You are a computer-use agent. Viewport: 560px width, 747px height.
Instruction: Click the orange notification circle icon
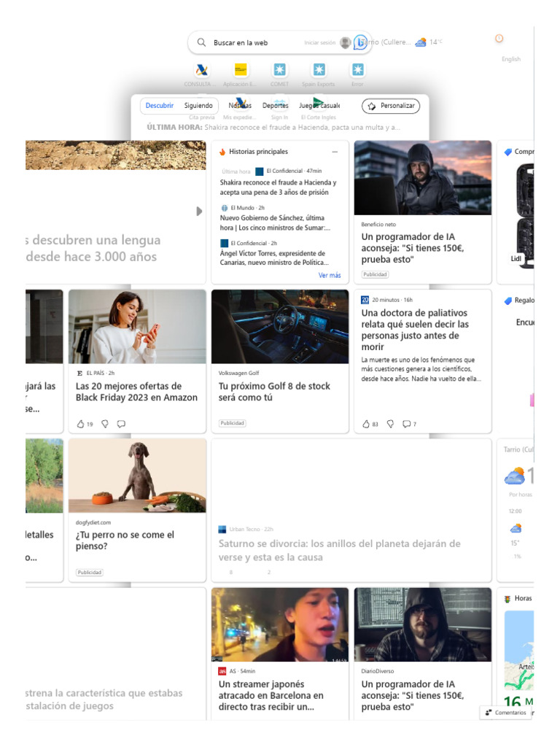(x=499, y=38)
